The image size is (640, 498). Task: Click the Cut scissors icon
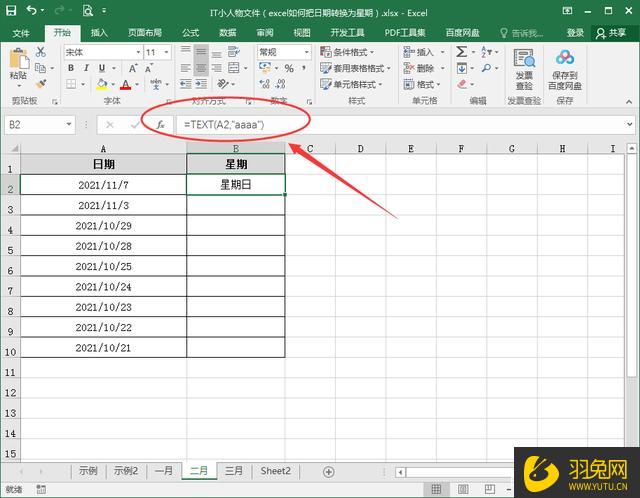pos(40,52)
